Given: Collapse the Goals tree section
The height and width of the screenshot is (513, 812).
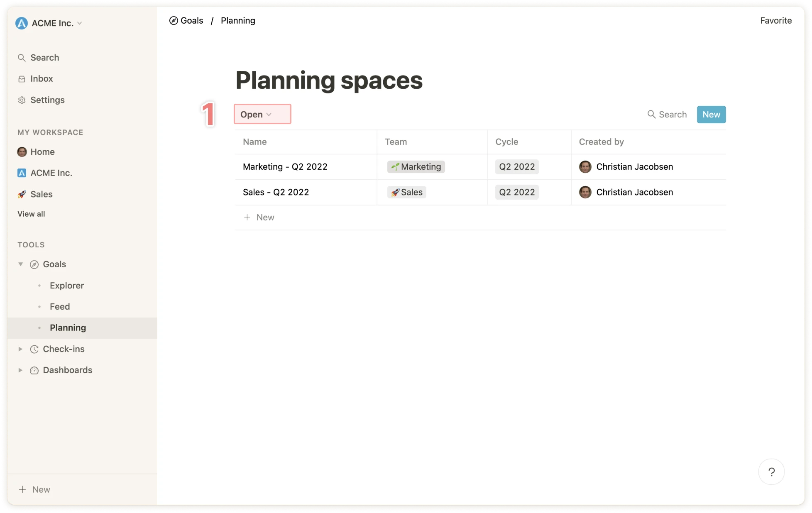Looking at the screenshot, I should tap(20, 264).
